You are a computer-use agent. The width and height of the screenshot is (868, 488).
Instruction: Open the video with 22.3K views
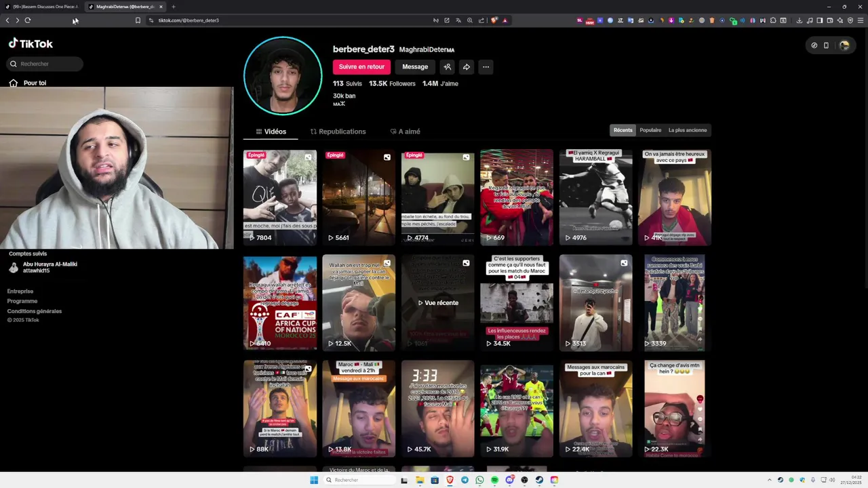(x=675, y=408)
